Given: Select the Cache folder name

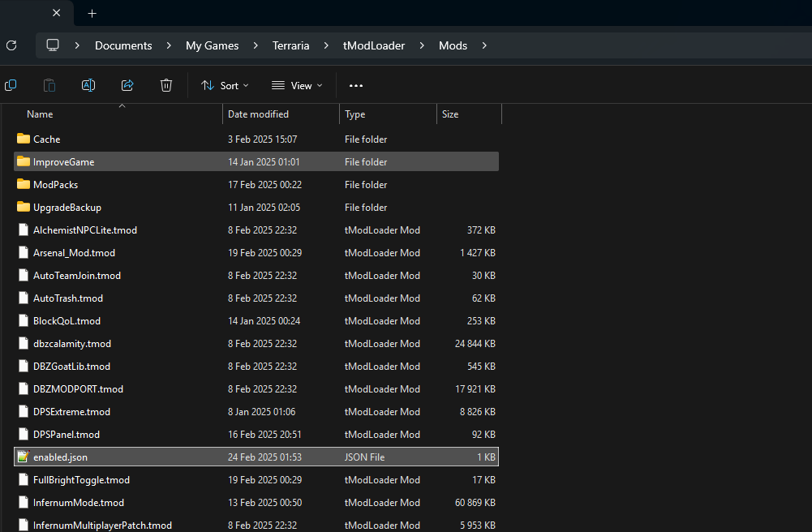Looking at the screenshot, I should point(46,139).
